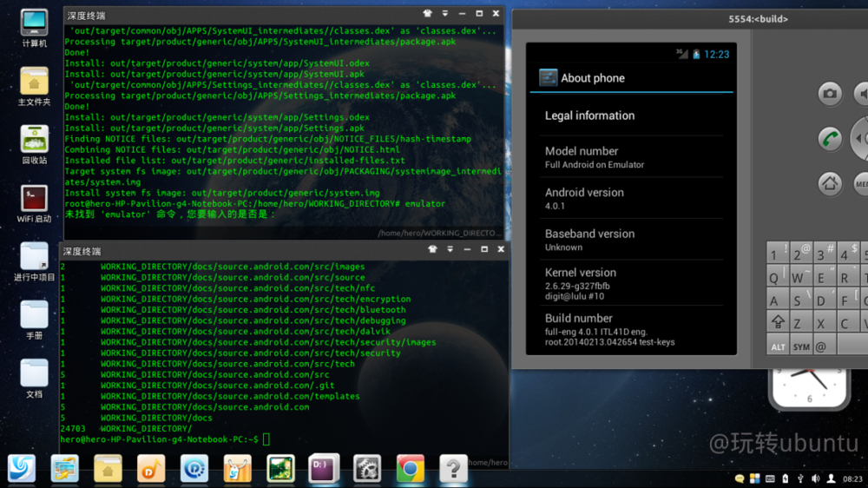The height and width of the screenshot is (488, 868).
Task: Click the emulator home button
Action: coord(830,183)
